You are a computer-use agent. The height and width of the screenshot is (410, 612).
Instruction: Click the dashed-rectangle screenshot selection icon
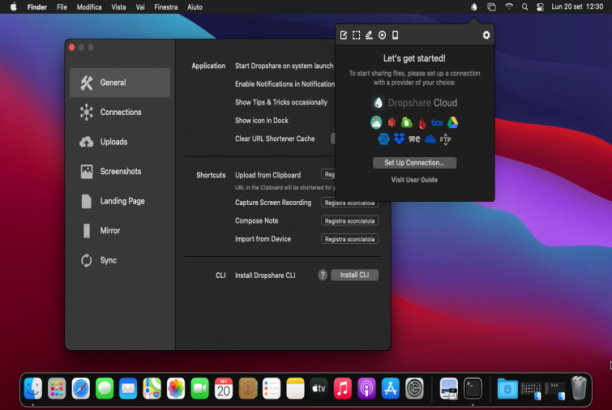click(x=356, y=35)
